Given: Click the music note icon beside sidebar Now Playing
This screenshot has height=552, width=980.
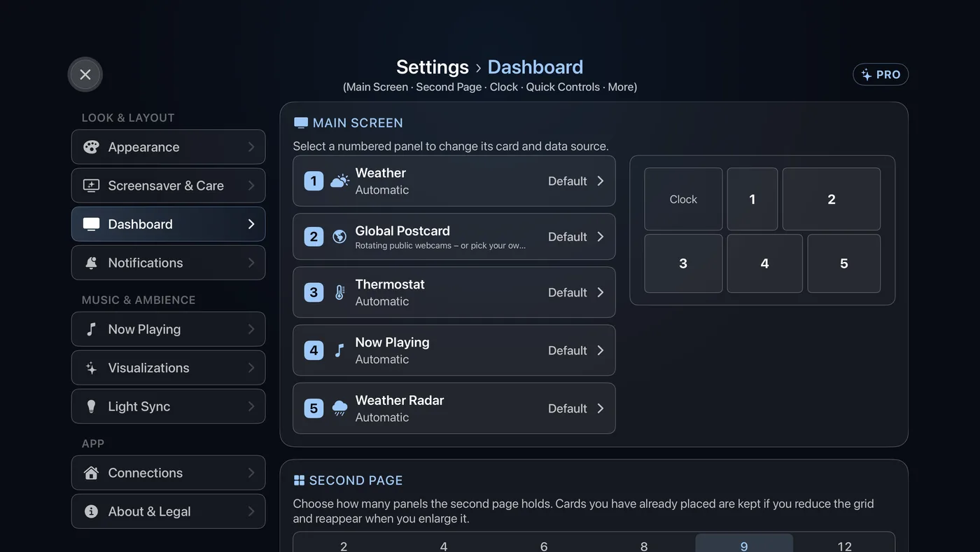Looking at the screenshot, I should [x=91, y=329].
